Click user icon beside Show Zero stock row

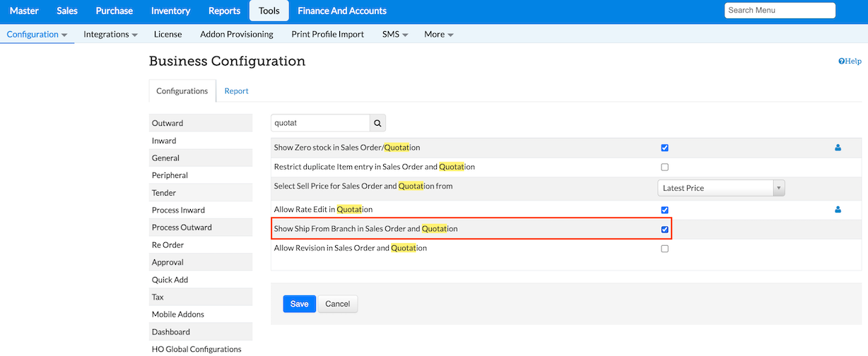[x=838, y=148]
